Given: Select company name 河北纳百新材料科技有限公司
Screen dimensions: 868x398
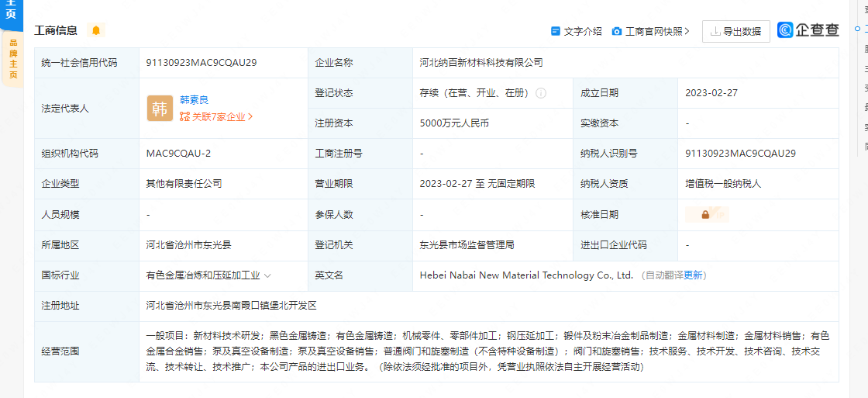Looking at the screenshot, I should tap(481, 63).
